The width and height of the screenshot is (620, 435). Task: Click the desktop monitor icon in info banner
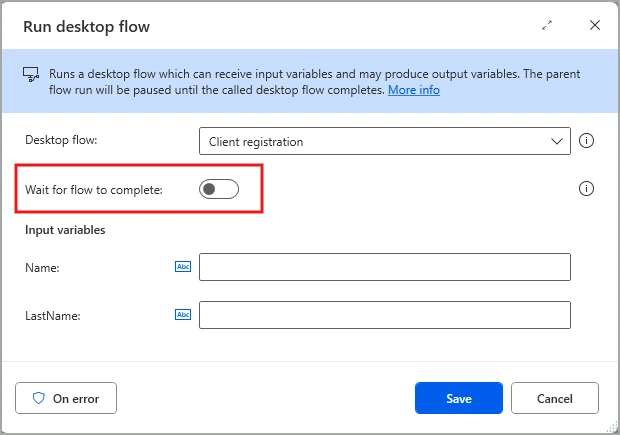click(31, 76)
